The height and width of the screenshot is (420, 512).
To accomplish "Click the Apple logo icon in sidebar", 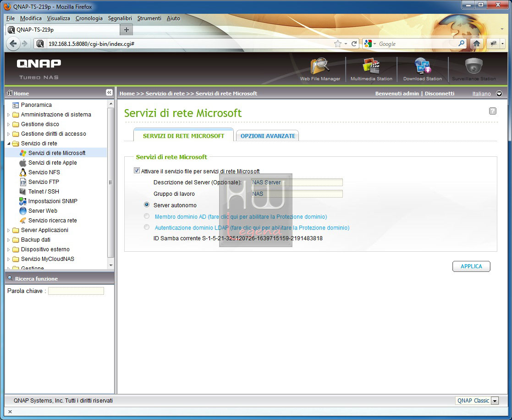I will click(x=23, y=163).
